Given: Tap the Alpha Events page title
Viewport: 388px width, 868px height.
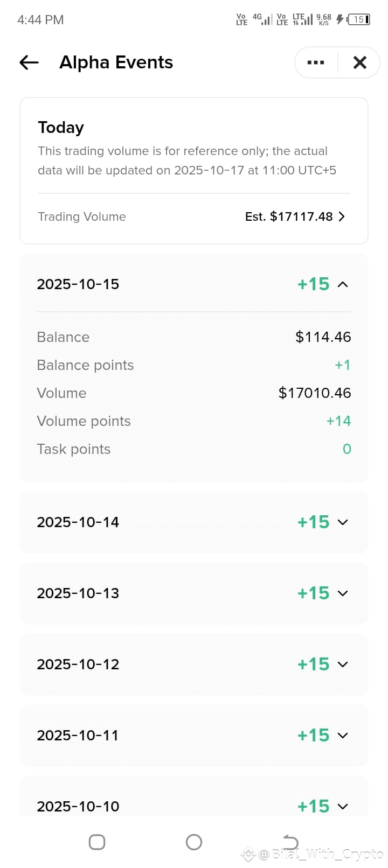Looking at the screenshot, I should point(116,62).
